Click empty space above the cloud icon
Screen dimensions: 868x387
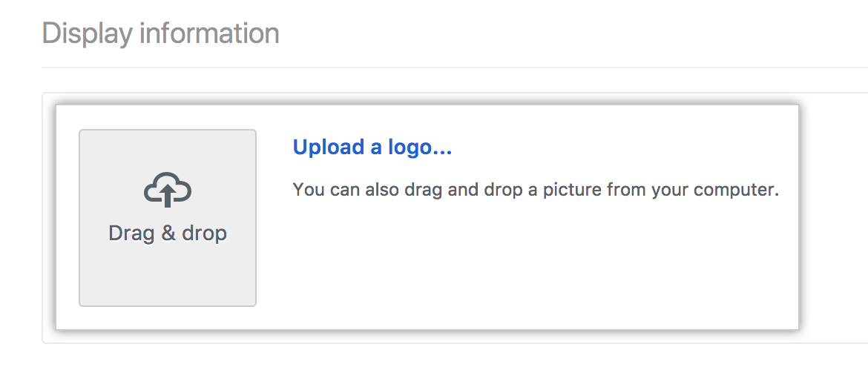[168, 150]
